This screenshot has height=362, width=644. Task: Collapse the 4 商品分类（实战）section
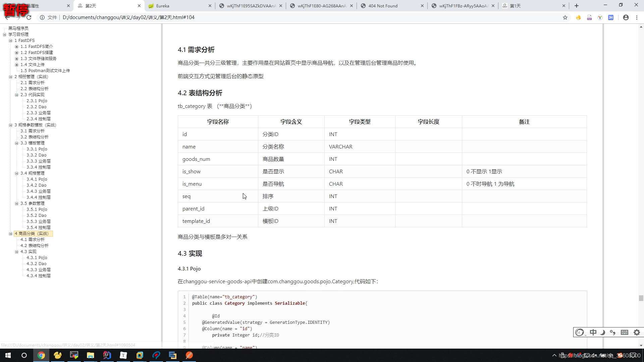tap(10, 233)
